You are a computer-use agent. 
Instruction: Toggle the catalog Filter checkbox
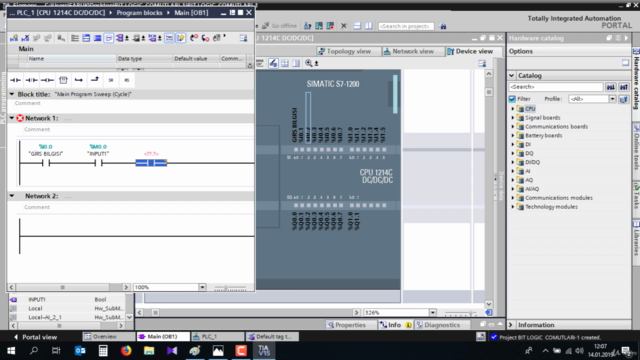tap(512, 99)
